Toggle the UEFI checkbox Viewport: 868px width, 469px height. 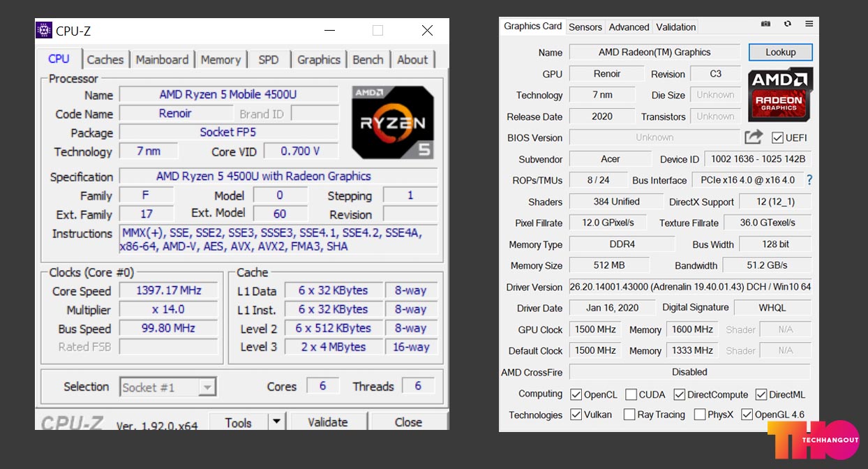coord(777,137)
